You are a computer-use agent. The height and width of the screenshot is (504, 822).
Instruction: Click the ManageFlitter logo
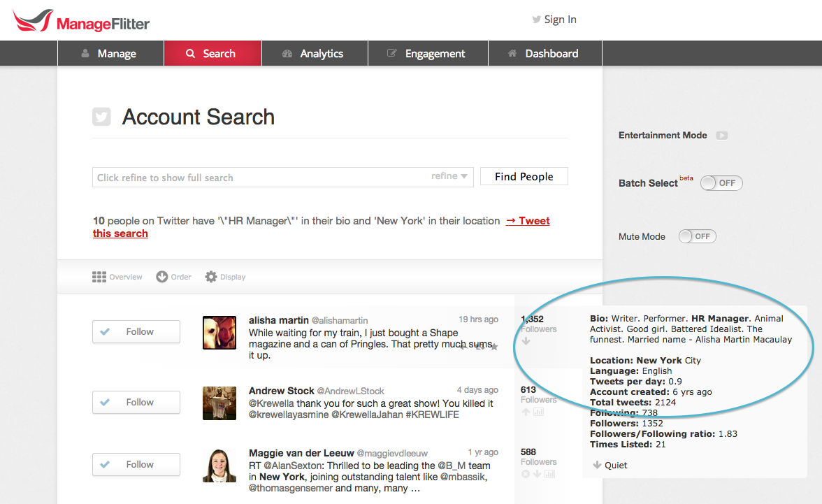click(x=81, y=21)
